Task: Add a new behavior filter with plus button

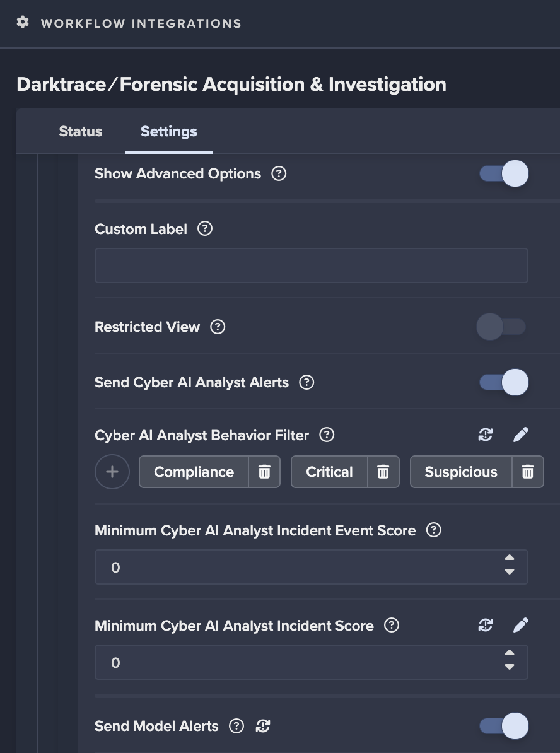Action: tap(112, 472)
